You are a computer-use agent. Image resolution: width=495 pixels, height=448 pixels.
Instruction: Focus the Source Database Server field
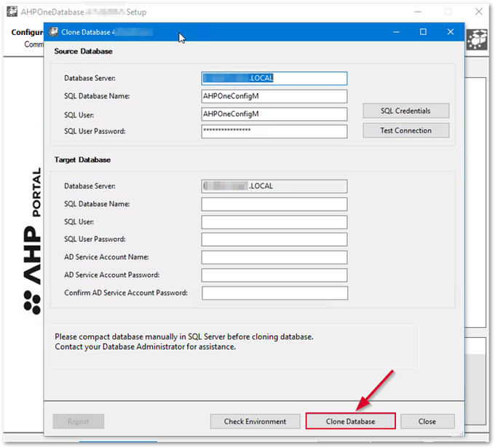pyautogui.click(x=274, y=78)
